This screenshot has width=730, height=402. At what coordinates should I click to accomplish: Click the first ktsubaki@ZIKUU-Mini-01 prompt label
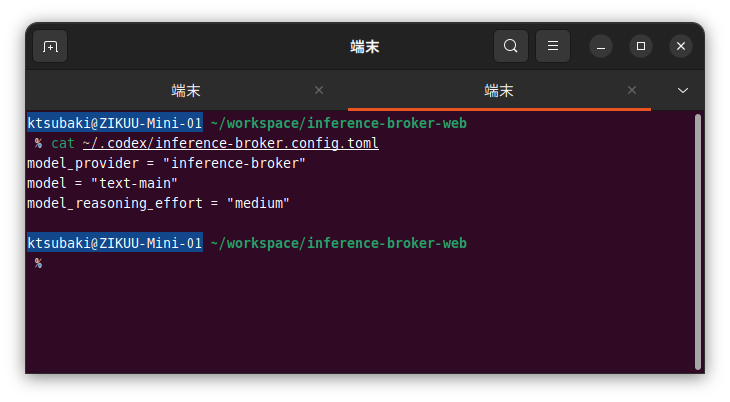115,123
